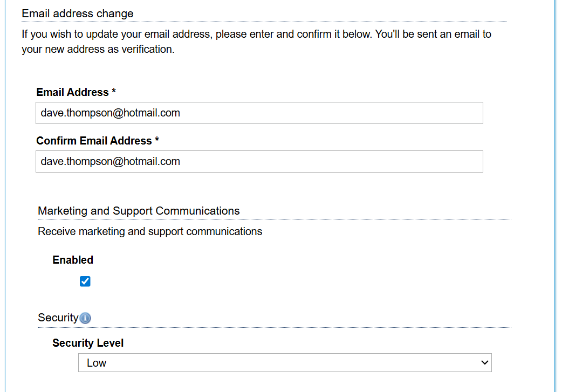Click the Security Level dropdown chevron arrow
Image resolution: width=562 pixels, height=392 pixels.
[484, 363]
